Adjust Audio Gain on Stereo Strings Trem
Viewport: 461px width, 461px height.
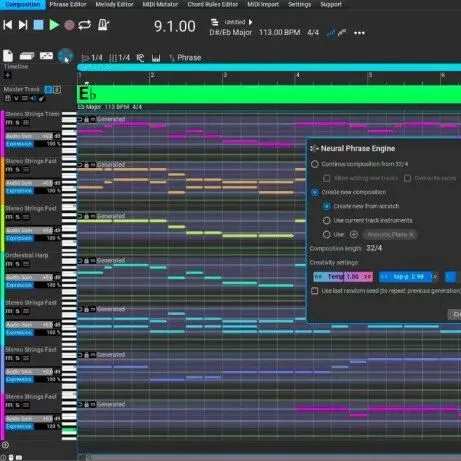29,136
